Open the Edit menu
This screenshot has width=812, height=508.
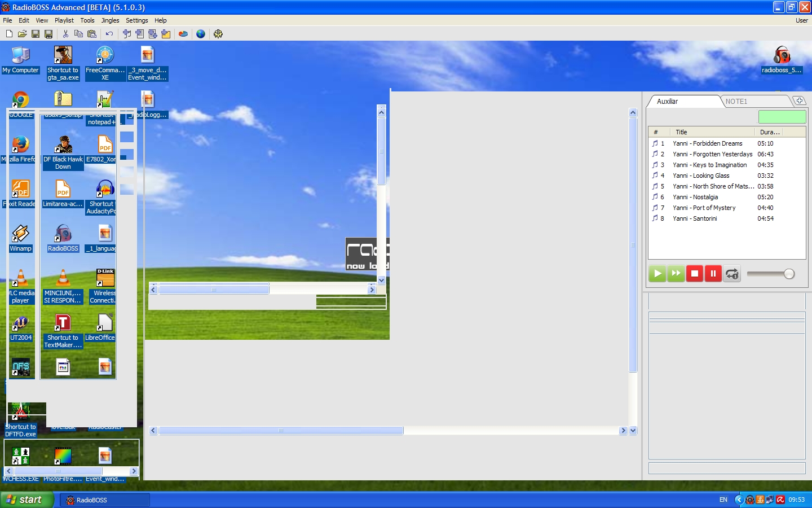pos(24,20)
